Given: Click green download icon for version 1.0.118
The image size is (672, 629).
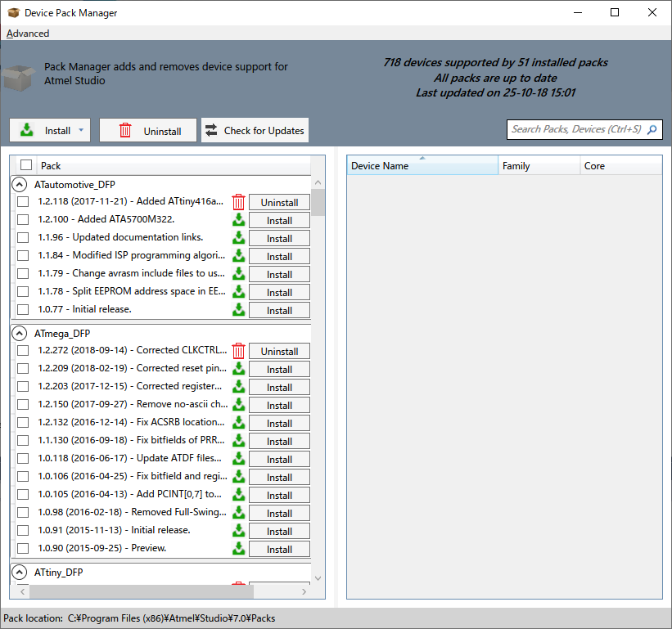Looking at the screenshot, I should [x=238, y=459].
